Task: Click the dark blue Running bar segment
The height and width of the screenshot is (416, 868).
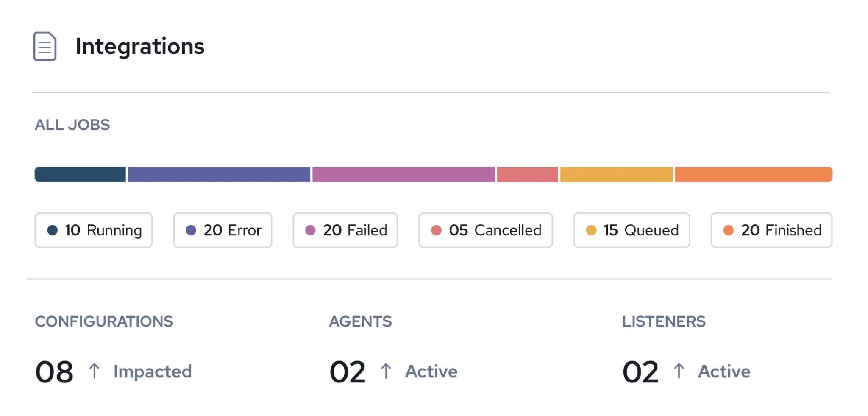Action: (x=80, y=174)
